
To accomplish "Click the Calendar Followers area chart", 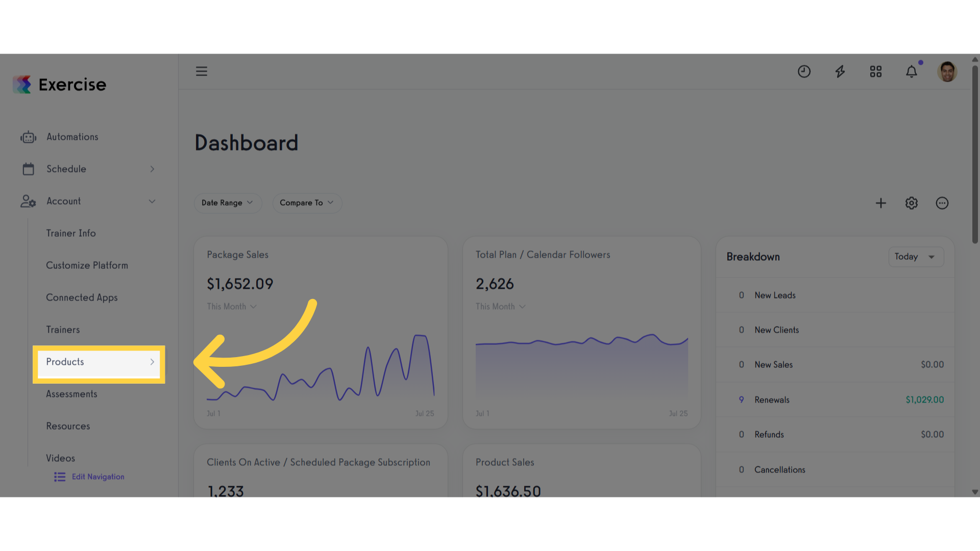I will click(582, 366).
